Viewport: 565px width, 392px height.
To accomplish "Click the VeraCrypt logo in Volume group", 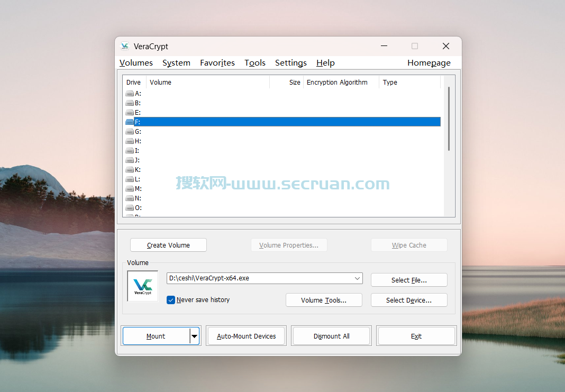I will [x=143, y=286].
